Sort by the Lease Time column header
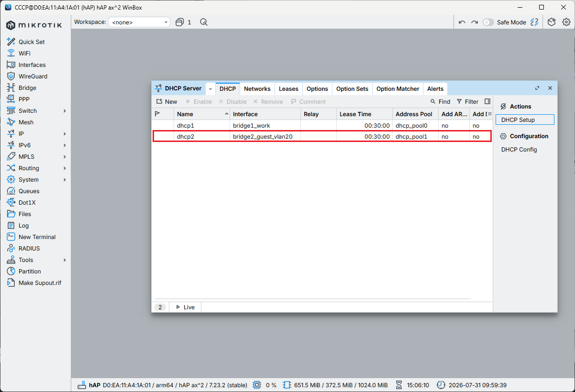Screen dimensions: 575x392 [364, 114]
